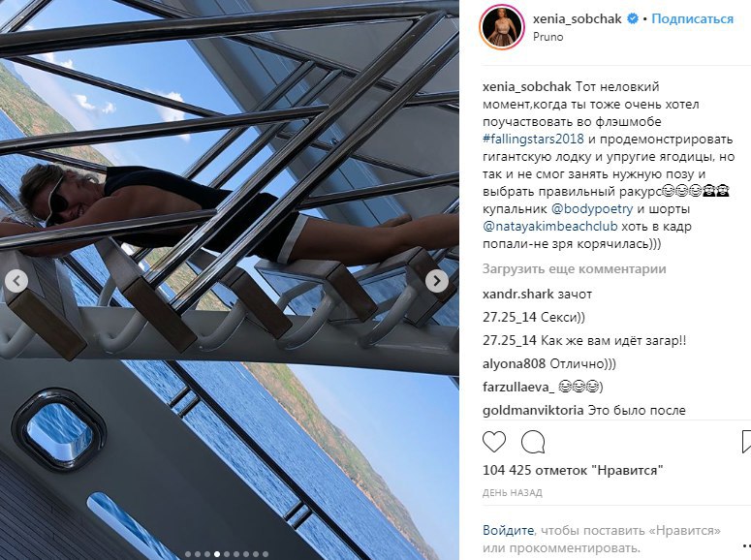Open @bodypoetry mention link
751x560 pixels.
pos(592,209)
